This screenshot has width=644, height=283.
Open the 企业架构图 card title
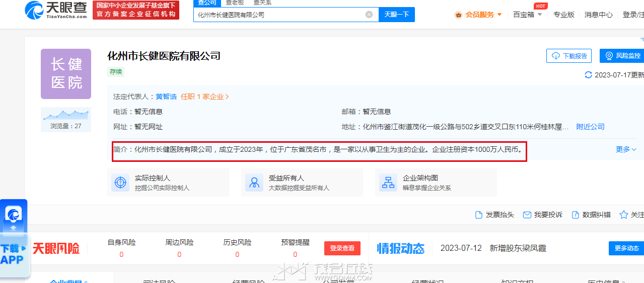[420, 178]
